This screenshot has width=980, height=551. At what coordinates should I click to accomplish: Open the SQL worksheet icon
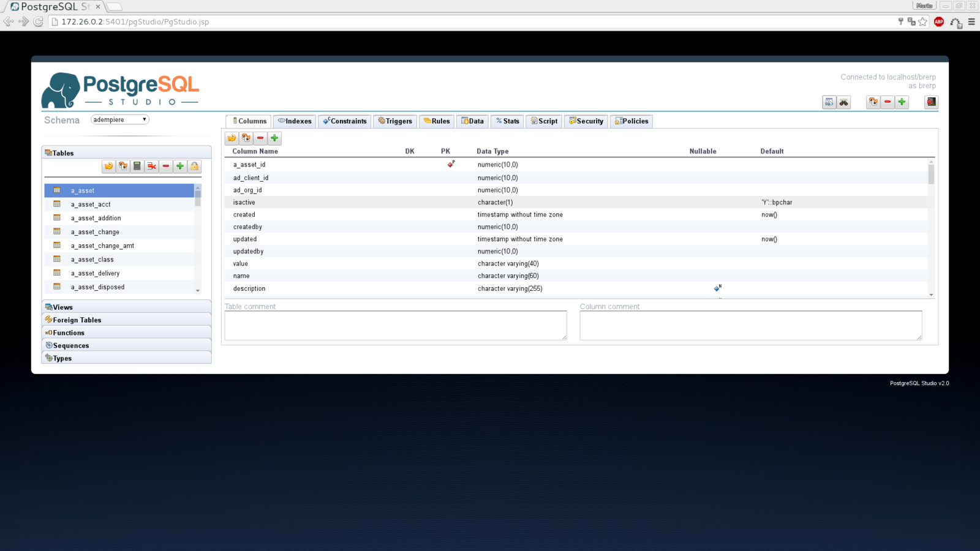(829, 102)
